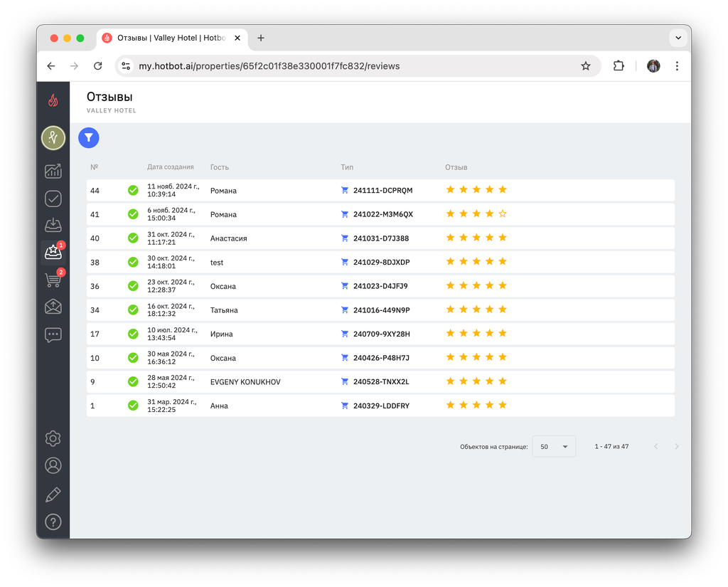
Task: View site information icon in address bar
Action: coord(126,66)
